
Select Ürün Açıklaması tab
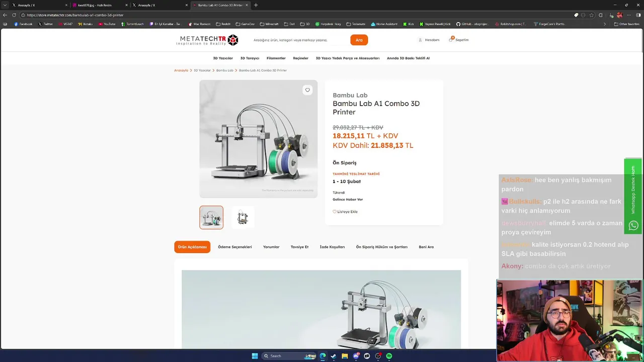coord(192,247)
